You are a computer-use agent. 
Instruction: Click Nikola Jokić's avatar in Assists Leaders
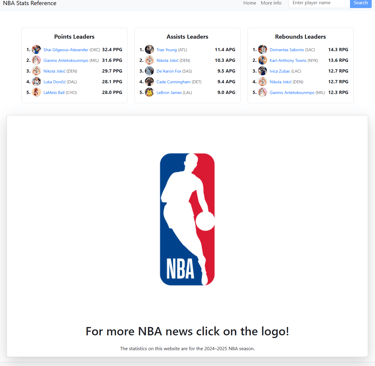point(149,60)
